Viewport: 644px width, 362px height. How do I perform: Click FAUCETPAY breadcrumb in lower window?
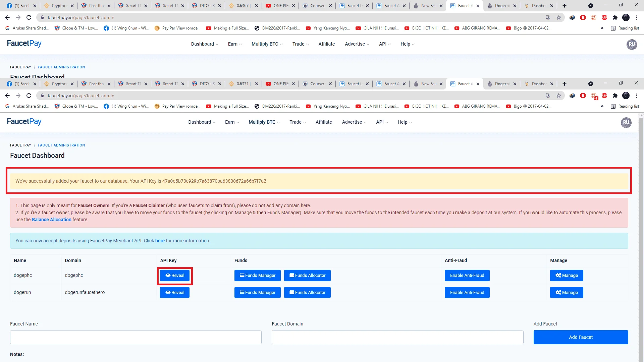coord(20,145)
